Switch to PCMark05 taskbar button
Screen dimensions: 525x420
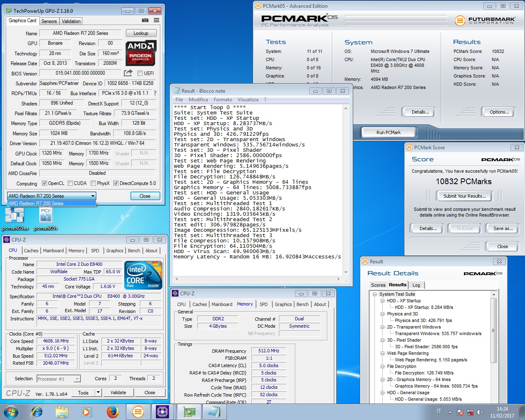(138, 411)
